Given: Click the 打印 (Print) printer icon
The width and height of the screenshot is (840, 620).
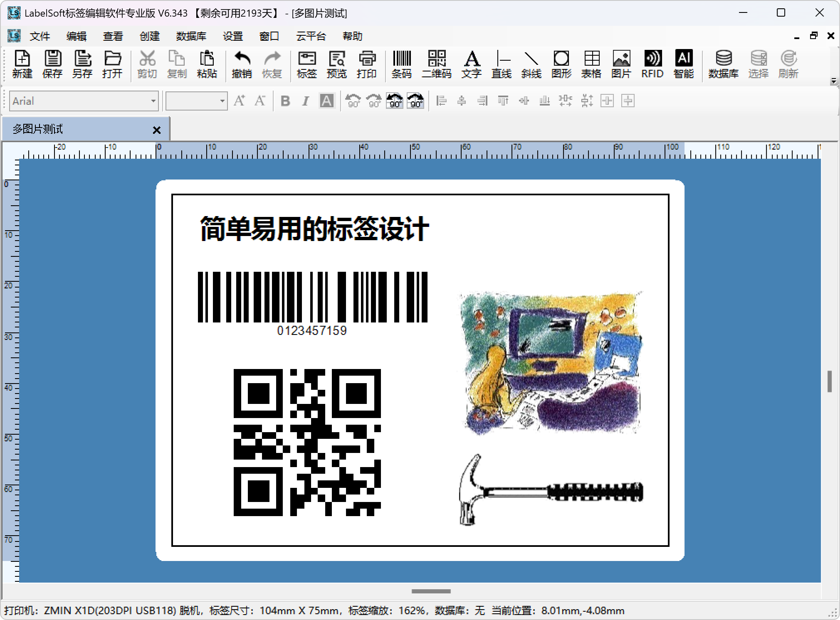Looking at the screenshot, I should coord(367,64).
